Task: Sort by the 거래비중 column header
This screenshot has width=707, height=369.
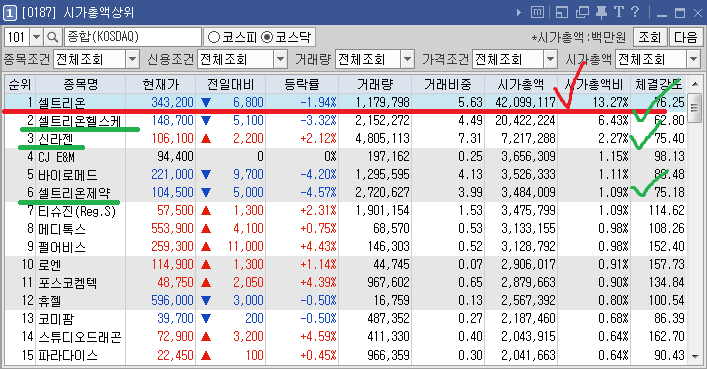Action: (448, 84)
